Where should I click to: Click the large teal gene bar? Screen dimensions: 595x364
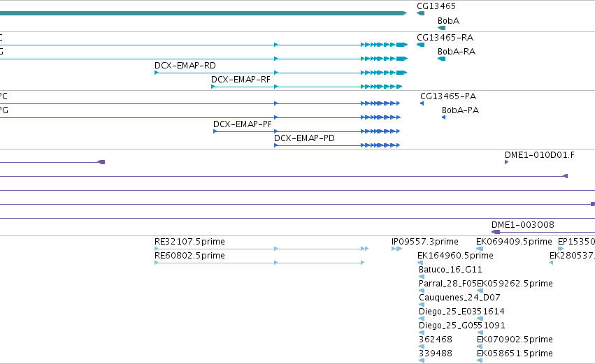click(x=203, y=13)
